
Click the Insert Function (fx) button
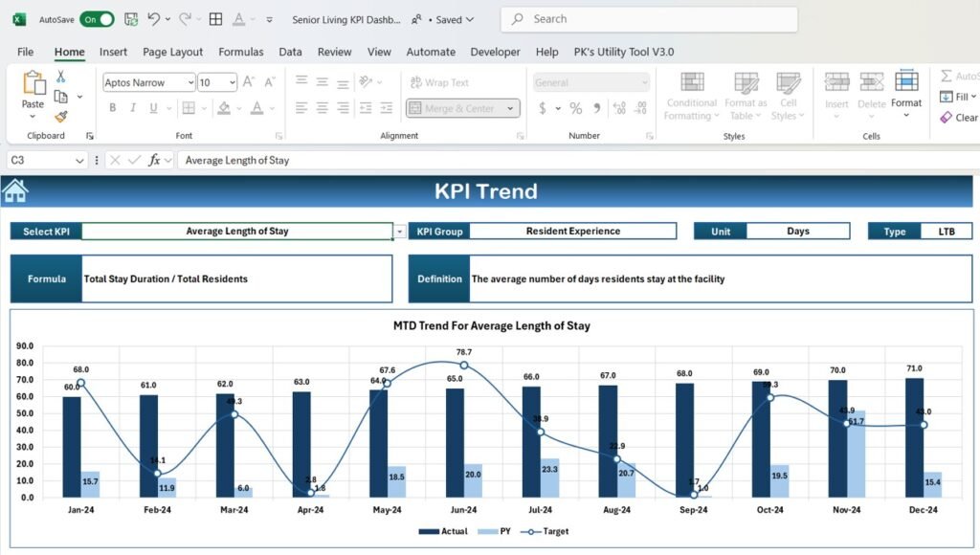pos(153,160)
